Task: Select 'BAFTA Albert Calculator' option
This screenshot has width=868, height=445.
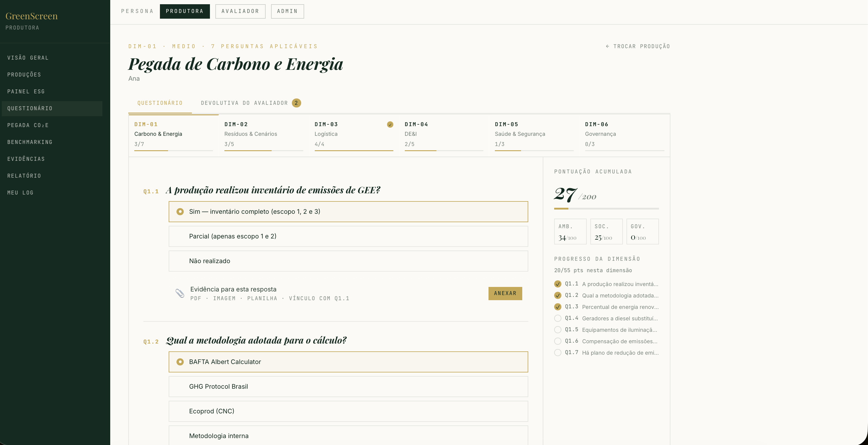Action: (348, 362)
